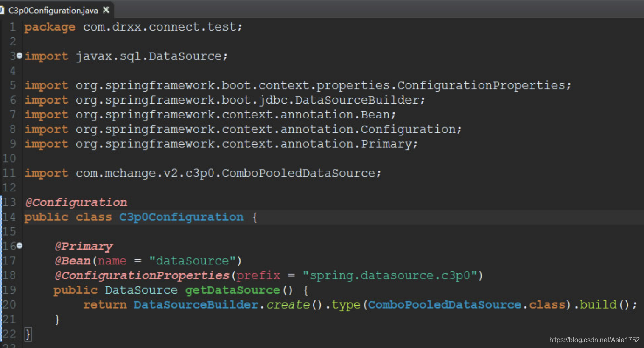Expand the folded imports at line 3
The image size is (644, 348).
(x=20, y=56)
